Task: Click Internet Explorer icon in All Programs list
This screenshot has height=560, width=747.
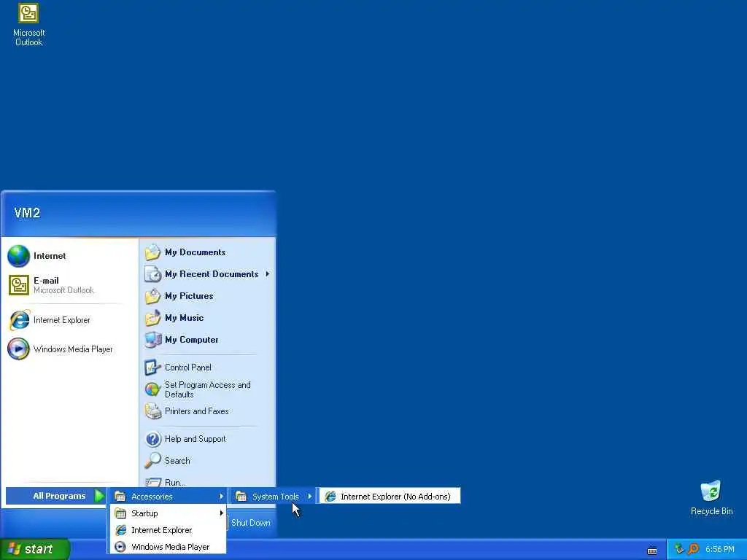Action: pyautogui.click(x=121, y=530)
